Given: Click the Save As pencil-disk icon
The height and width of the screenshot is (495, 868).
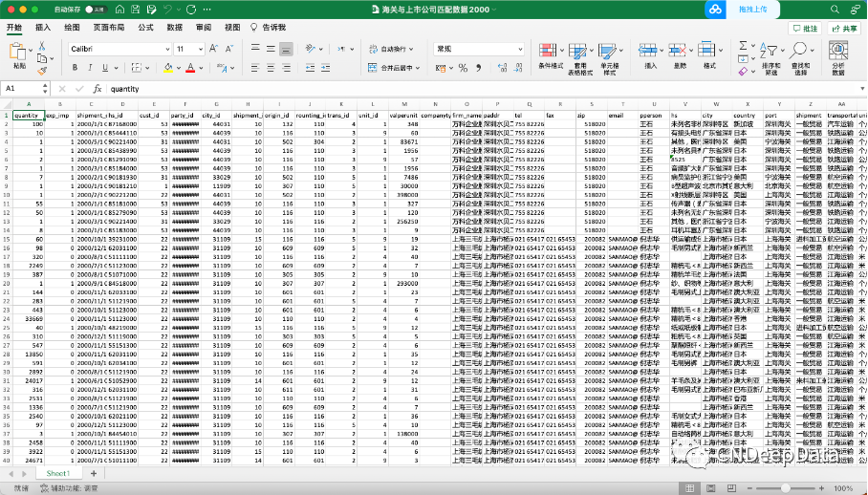Looking at the screenshot, I should (x=152, y=10).
